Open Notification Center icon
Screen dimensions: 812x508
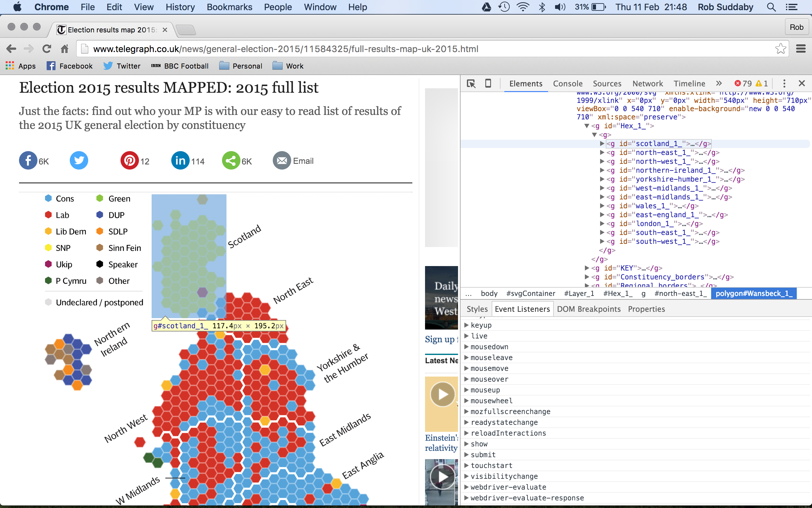click(791, 7)
